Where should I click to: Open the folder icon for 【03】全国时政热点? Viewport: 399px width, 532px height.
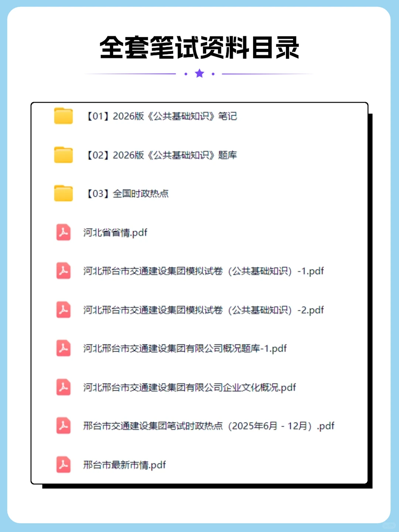click(63, 194)
